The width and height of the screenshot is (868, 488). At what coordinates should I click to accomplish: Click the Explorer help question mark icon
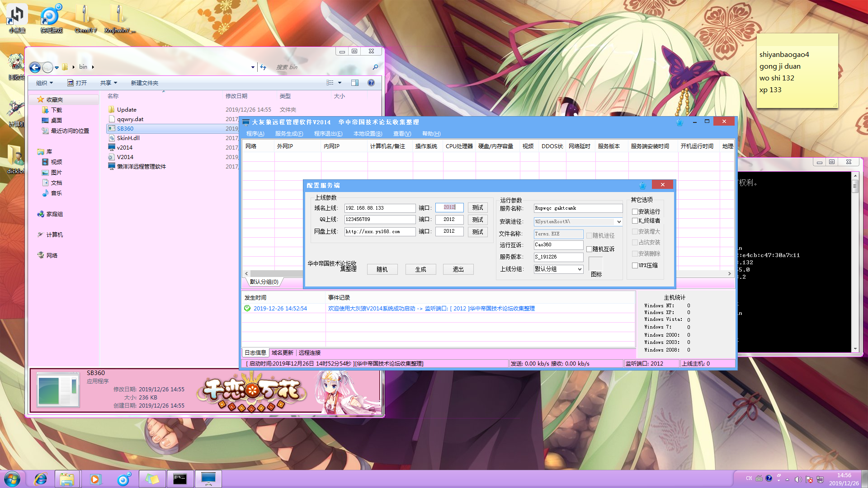click(x=371, y=83)
